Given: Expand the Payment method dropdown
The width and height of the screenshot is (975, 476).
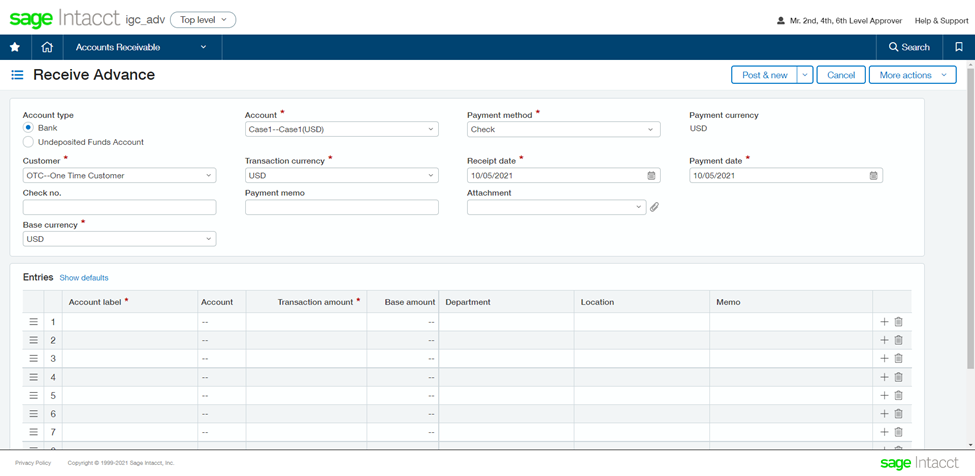Looking at the screenshot, I should click(563, 129).
